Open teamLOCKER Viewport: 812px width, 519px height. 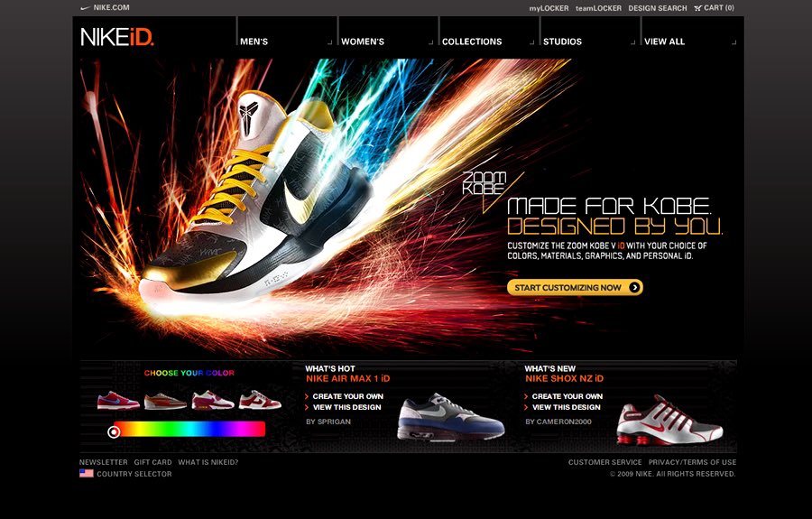pyautogui.click(x=598, y=8)
